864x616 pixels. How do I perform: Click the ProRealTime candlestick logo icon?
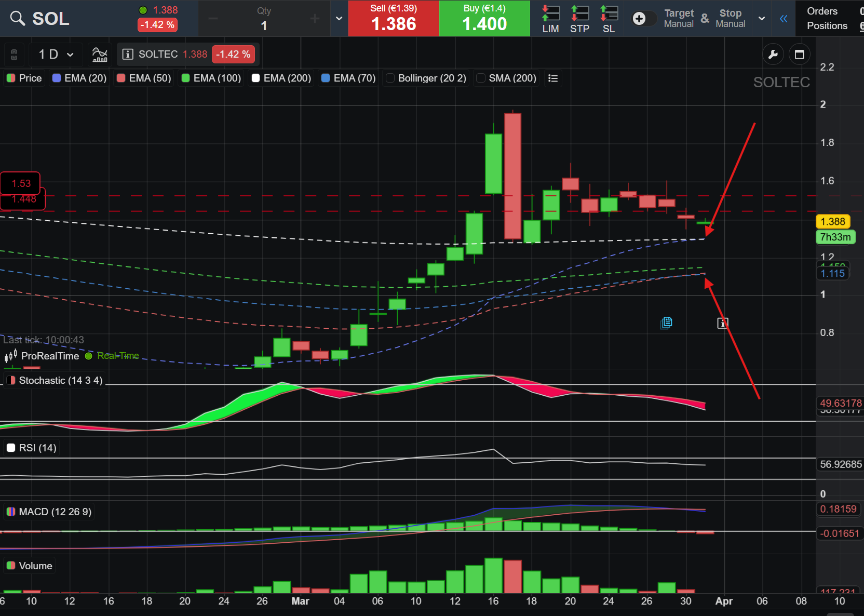[x=11, y=356]
